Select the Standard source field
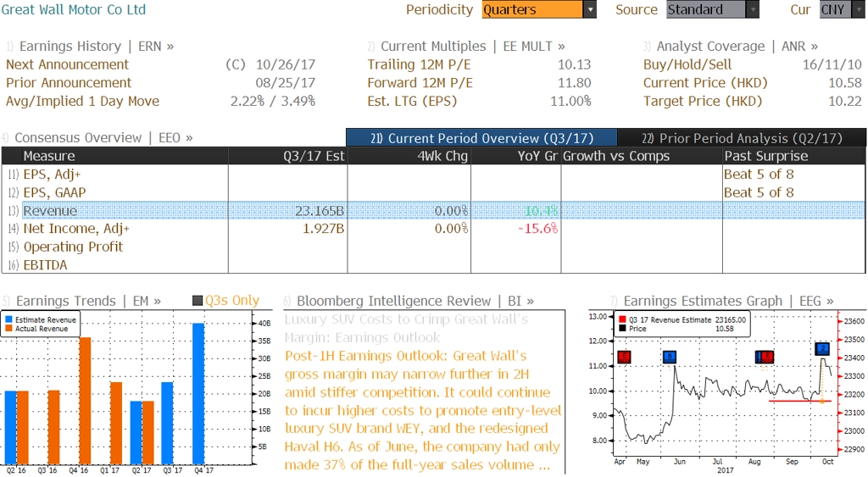This screenshot has width=868, height=477. click(706, 9)
